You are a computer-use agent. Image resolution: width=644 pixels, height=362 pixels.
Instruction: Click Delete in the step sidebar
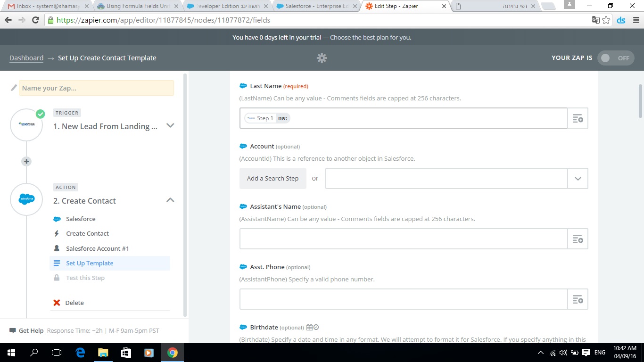[74, 303]
